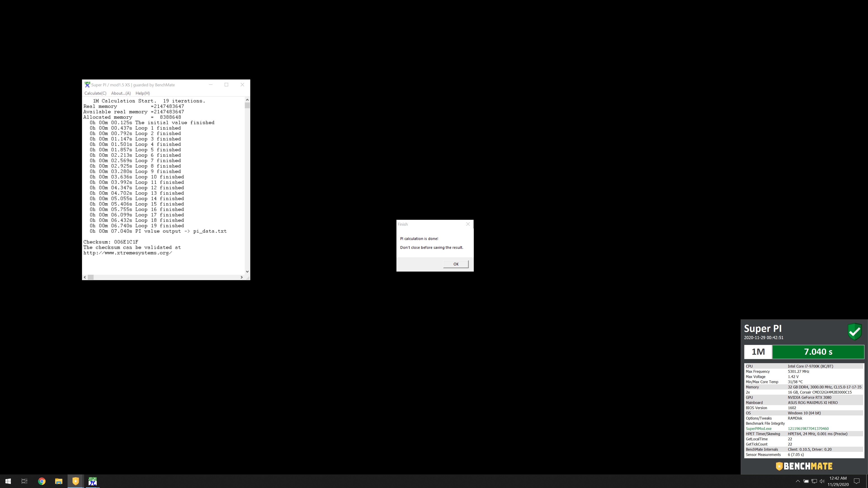Image resolution: width=868 pixels, height=488 pixels.
Task: Open Task View from the taskbar
Action: (x=24, y=481)
